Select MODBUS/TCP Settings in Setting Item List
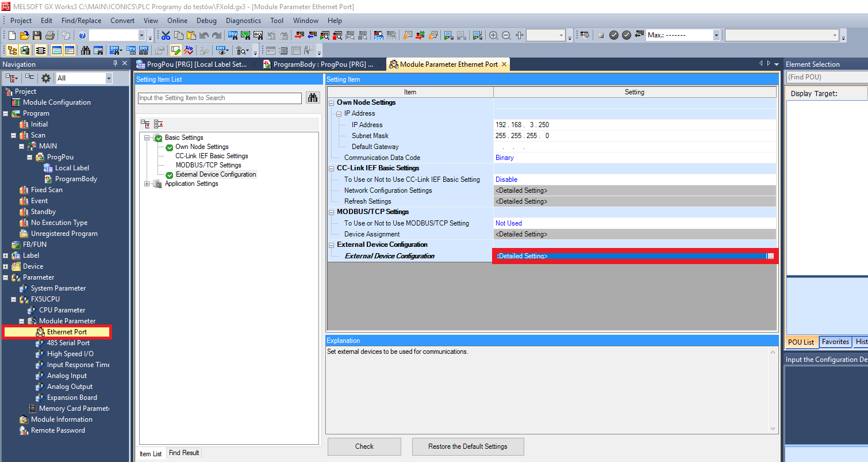 [x=208, y=165]
